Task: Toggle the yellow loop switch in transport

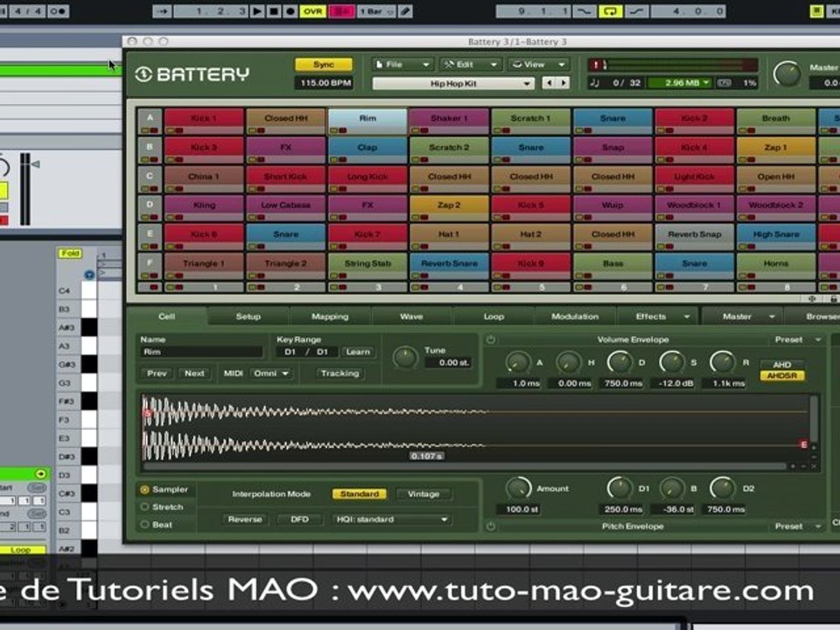Action: (x=610, y=11)
